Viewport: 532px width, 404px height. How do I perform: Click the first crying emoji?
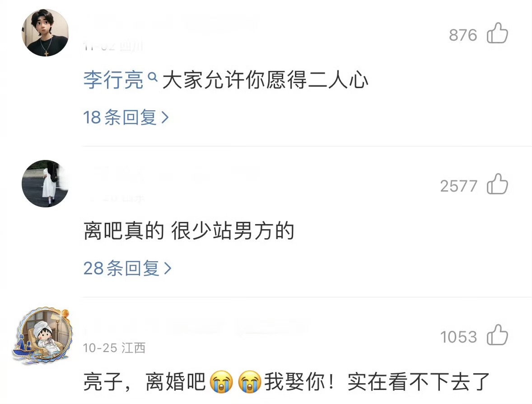[x=221, y=382]
